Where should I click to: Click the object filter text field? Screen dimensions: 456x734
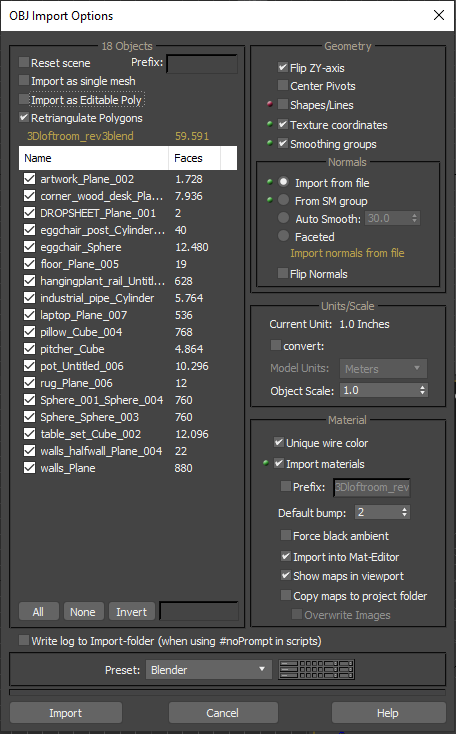(199, 611)
